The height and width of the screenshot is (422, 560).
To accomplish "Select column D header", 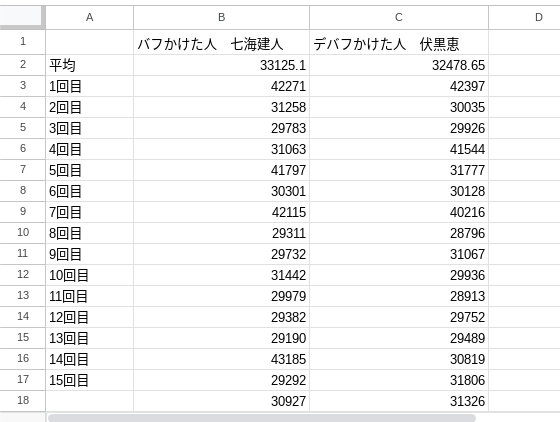I will pos(524,17).
